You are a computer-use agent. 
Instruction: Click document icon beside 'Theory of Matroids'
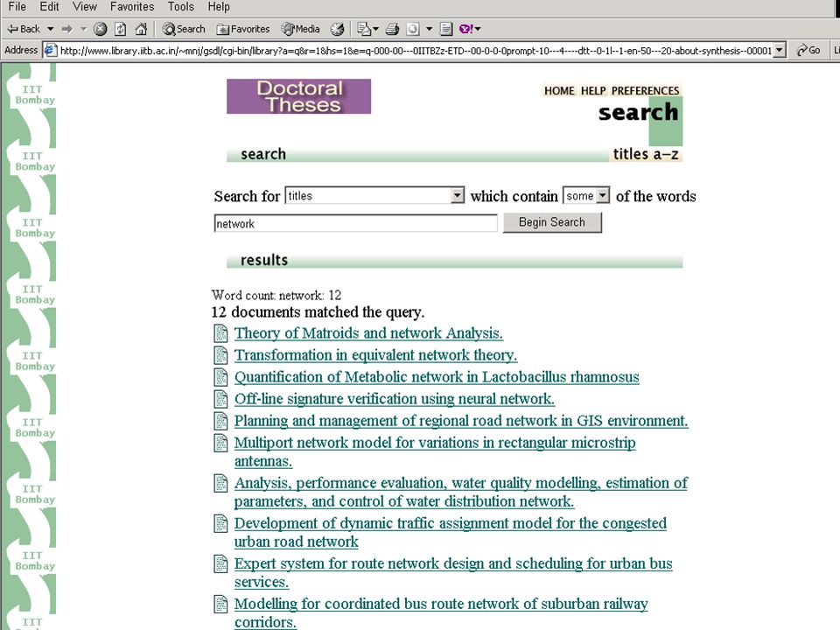coord(220,333)
